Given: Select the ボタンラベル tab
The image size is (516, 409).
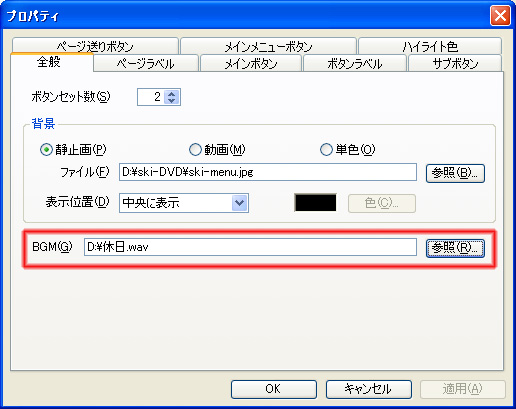Looking at the screenshot, I should [355, 63].
